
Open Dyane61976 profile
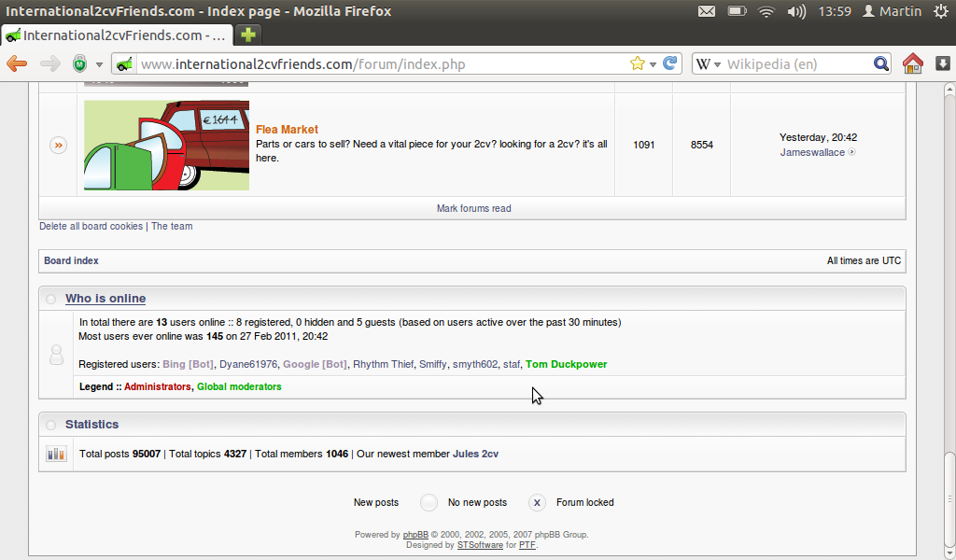248,364
